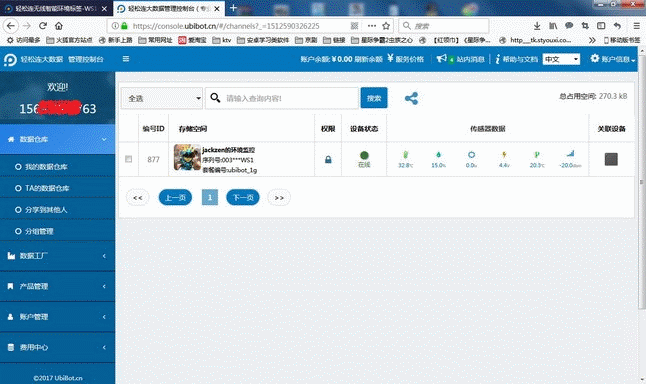Open the 京剧 bookmark folder
646x384 pixels.
[306, 40]
